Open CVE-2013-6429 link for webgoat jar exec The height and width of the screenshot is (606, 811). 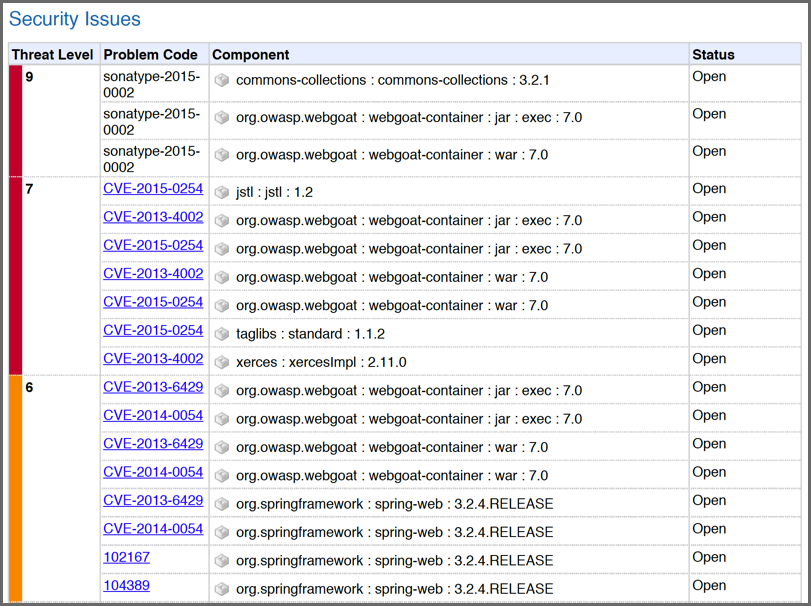tap(153, 387)
